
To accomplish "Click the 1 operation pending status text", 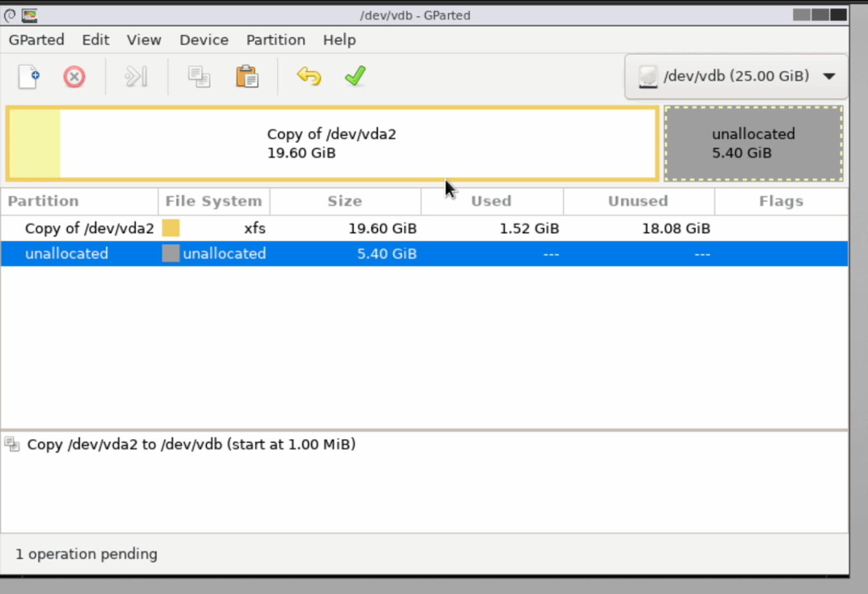I will (86, 554).
